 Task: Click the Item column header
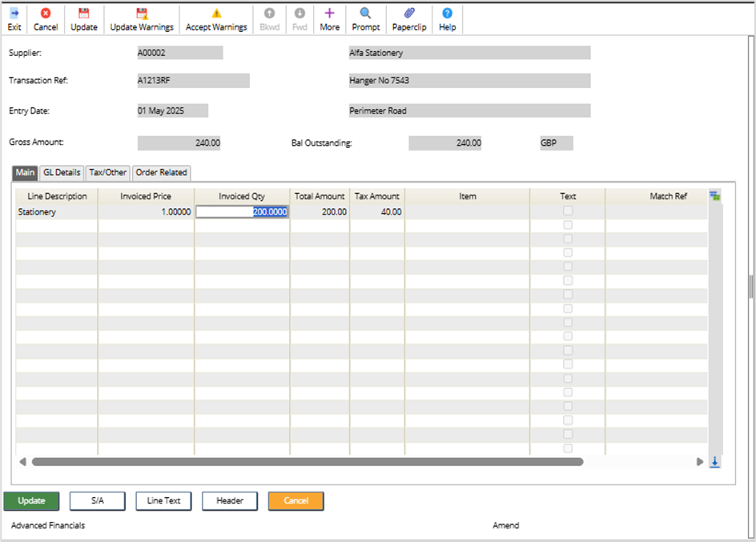pos(467,197)
